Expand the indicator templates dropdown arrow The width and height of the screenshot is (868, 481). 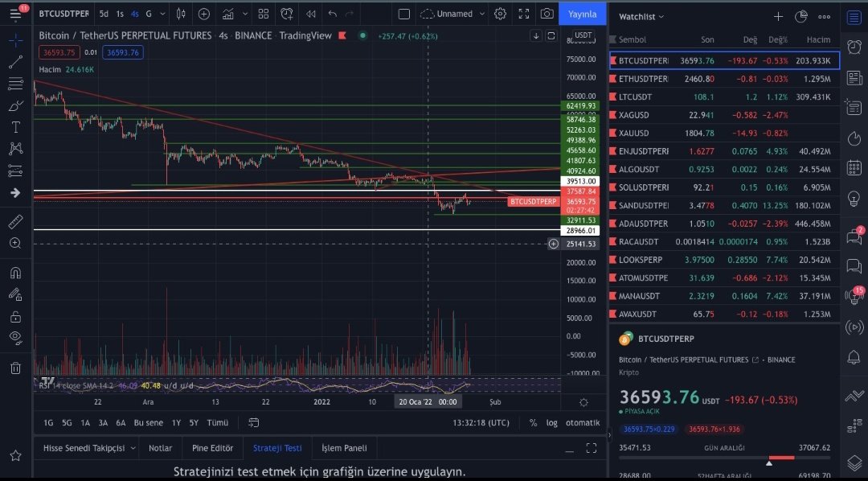click(x=245, y=14)
